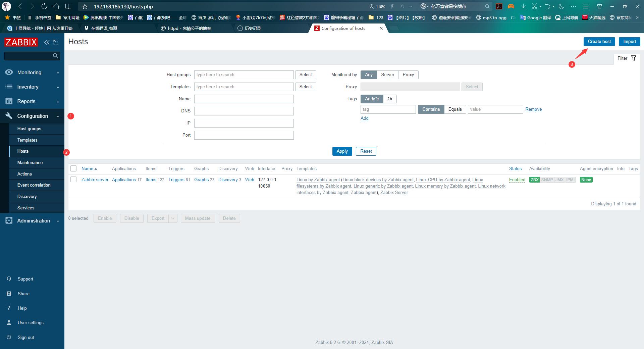Open the undo closed-tab dropdown arrow

pyautogui.click(x=553, y=6)
